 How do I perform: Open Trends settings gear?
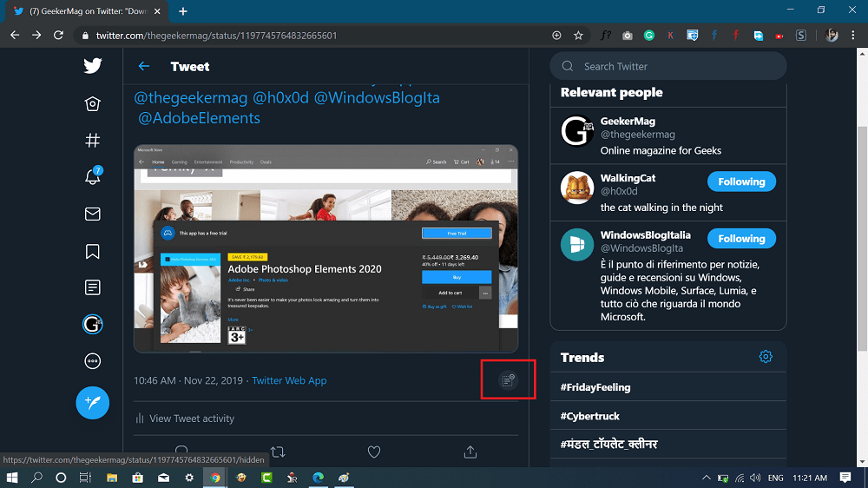coord(766,357)
